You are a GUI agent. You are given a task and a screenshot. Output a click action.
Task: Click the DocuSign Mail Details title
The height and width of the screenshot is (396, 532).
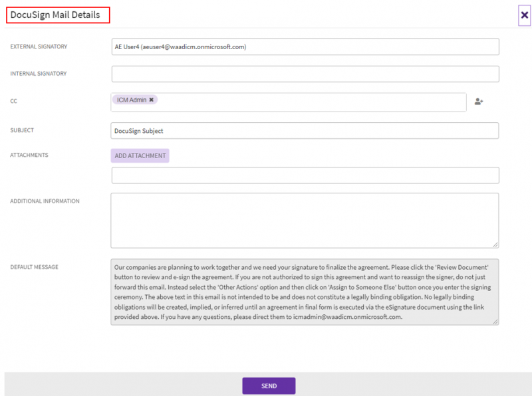[x=55, y=15]
